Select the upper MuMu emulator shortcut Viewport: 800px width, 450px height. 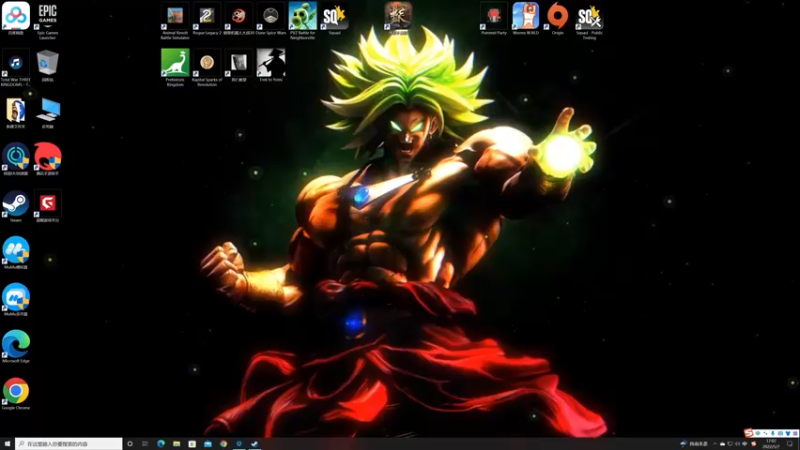point(16,253)
